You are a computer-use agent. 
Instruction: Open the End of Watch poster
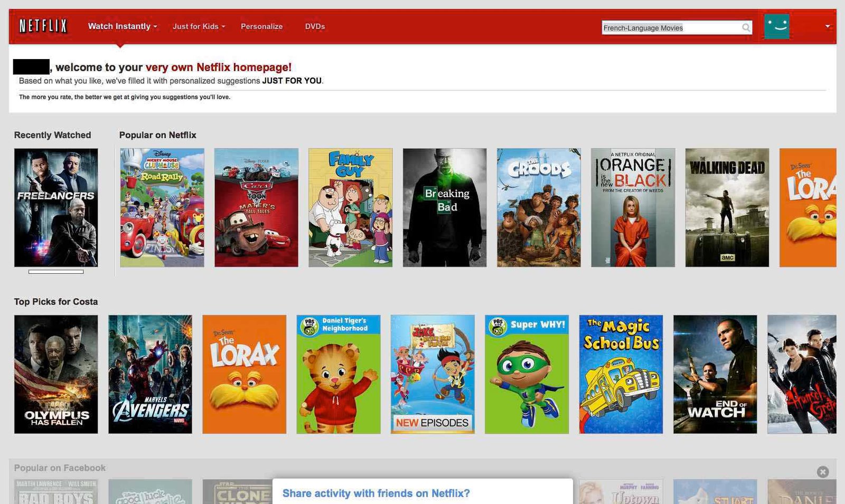coord(715,374)
